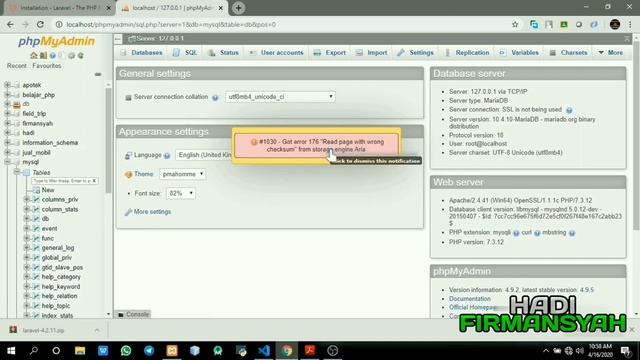This screenshot has width=640, height=360.
Task: Switch to the SQL tab
Action: coord(186,53)
